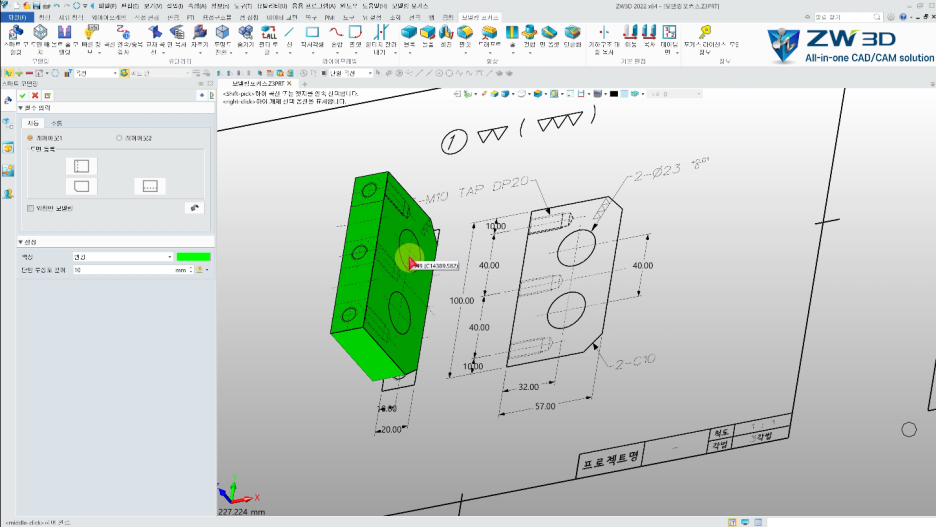936x527 pixels.
Task: Click the red minus remove-selection icon
Action: point(29,73)
